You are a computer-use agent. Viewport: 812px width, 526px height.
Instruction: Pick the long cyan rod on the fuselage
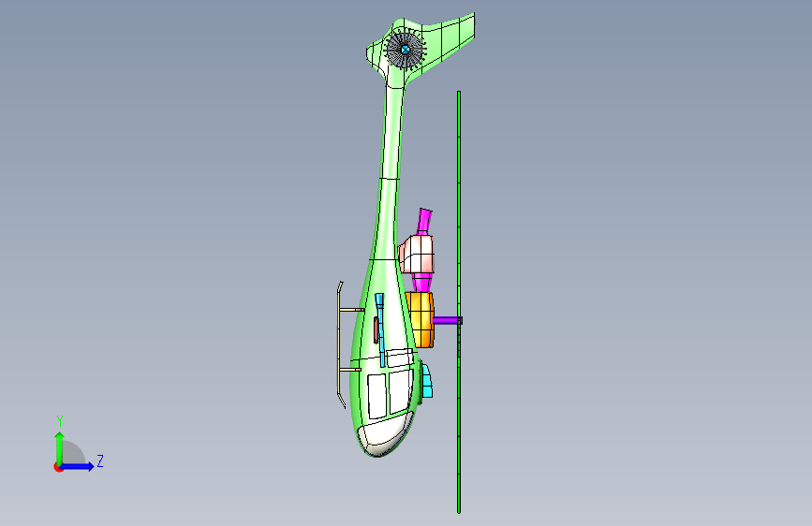(380, 330)
